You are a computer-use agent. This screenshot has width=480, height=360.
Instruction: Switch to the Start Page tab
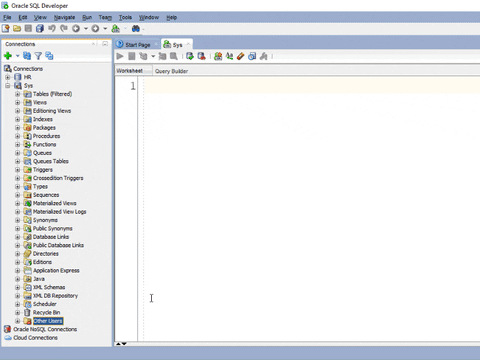(137, 45)
